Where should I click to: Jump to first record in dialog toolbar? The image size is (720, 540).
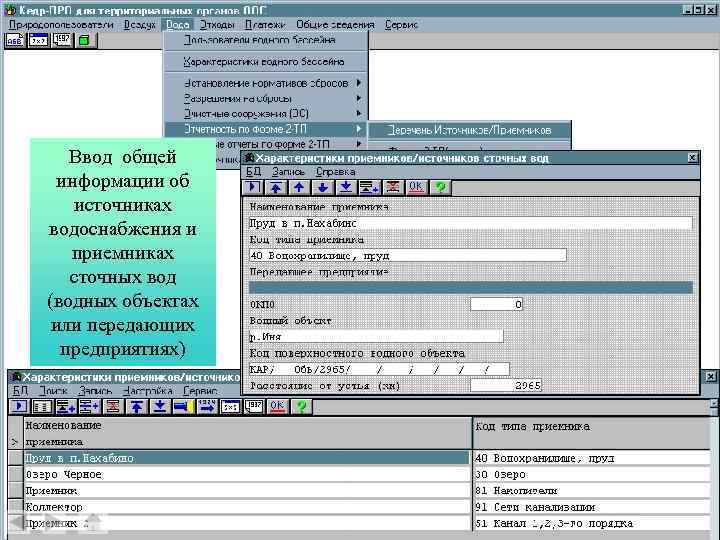(276, 187)
